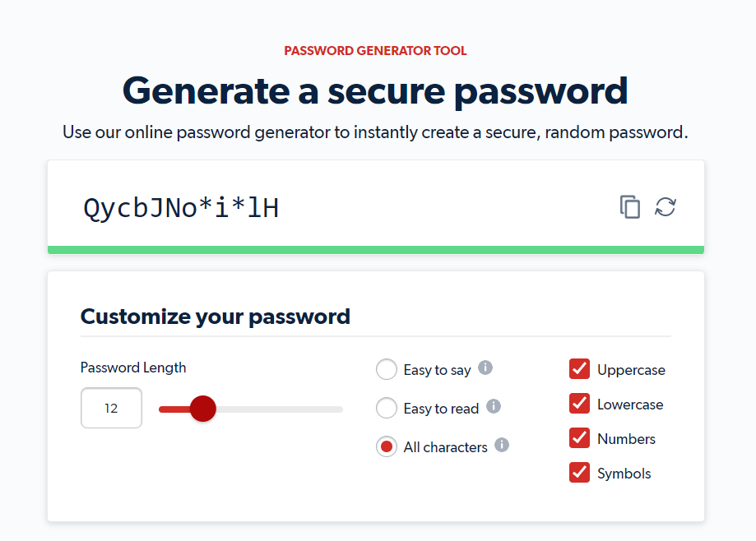Show info about Easy to say option

point(485,368)
